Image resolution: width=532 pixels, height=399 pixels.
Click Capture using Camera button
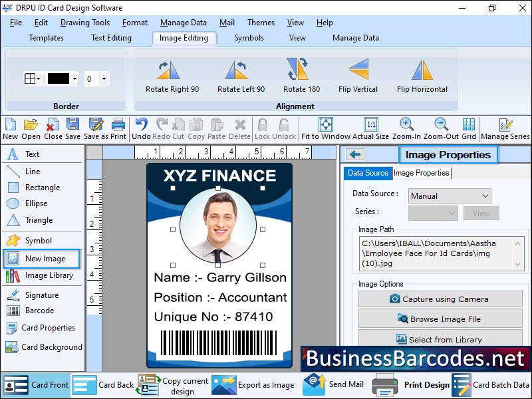[x=440, y=299]
